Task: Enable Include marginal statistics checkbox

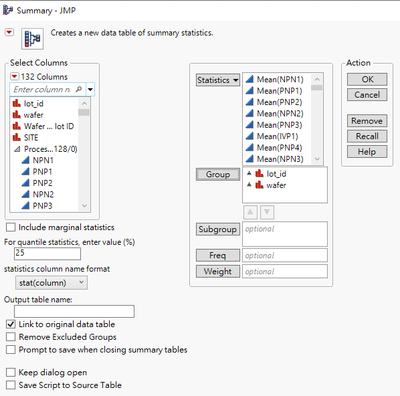Action: tap(11, 227)
